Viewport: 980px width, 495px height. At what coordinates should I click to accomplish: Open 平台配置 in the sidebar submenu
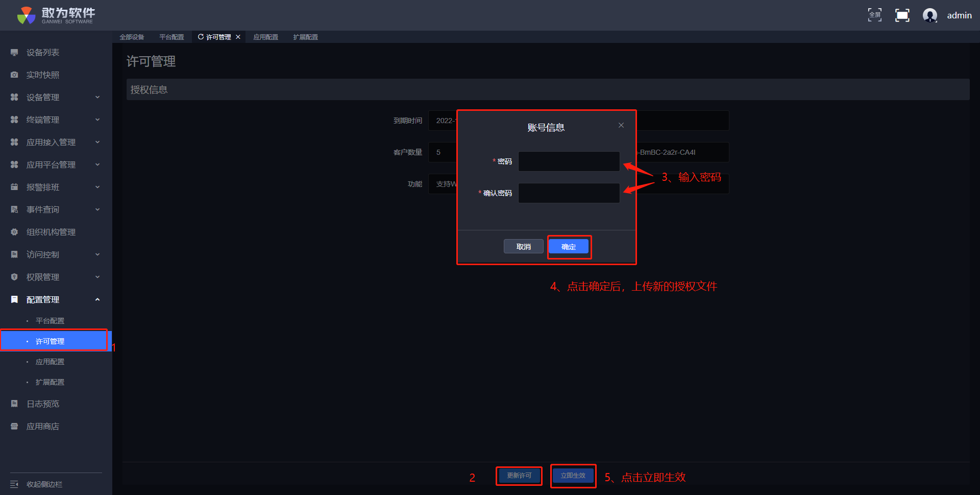point(50,321)
